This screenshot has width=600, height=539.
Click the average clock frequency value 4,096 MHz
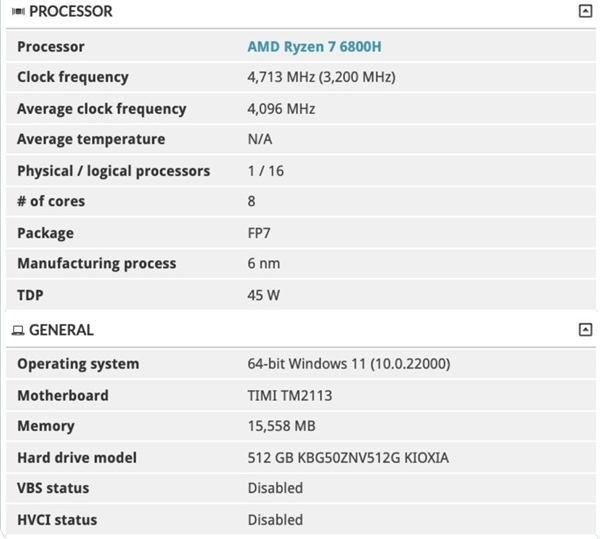click(x=281, y=109)
